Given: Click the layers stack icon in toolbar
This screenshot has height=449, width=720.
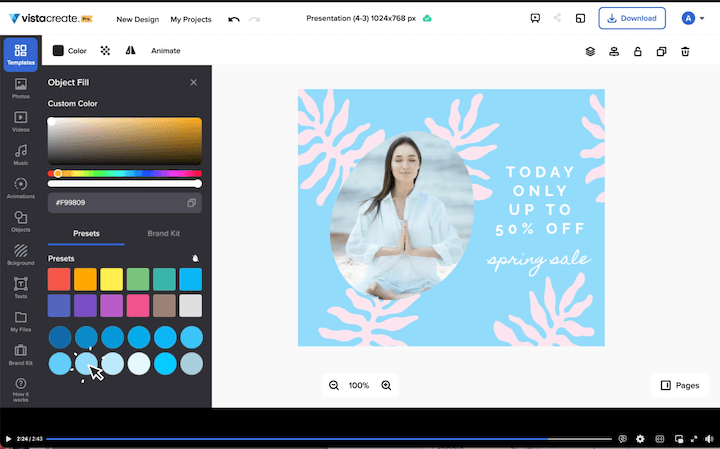Looking at the screenshot, I should click(x=590, y=51).
